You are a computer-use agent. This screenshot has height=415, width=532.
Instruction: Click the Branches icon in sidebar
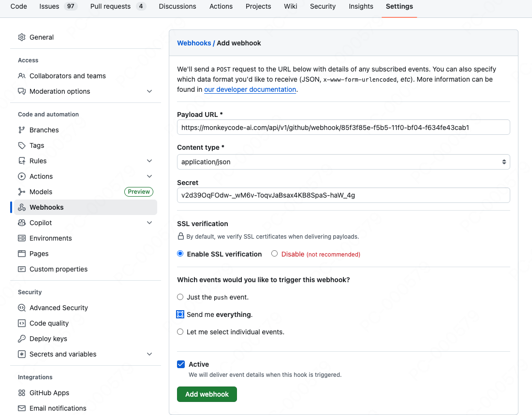pyautogui.click(x=22, y=130)
